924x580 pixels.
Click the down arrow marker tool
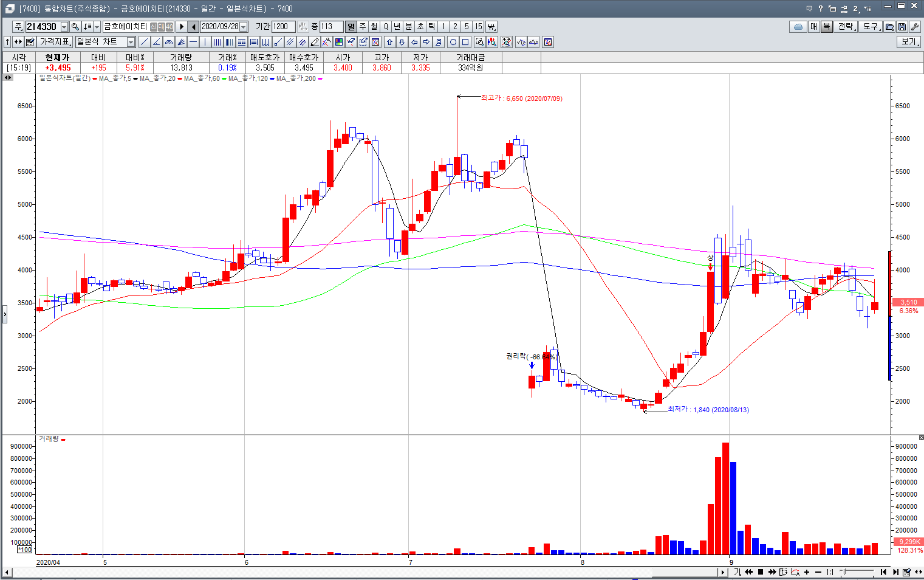(x=402, y=42)
